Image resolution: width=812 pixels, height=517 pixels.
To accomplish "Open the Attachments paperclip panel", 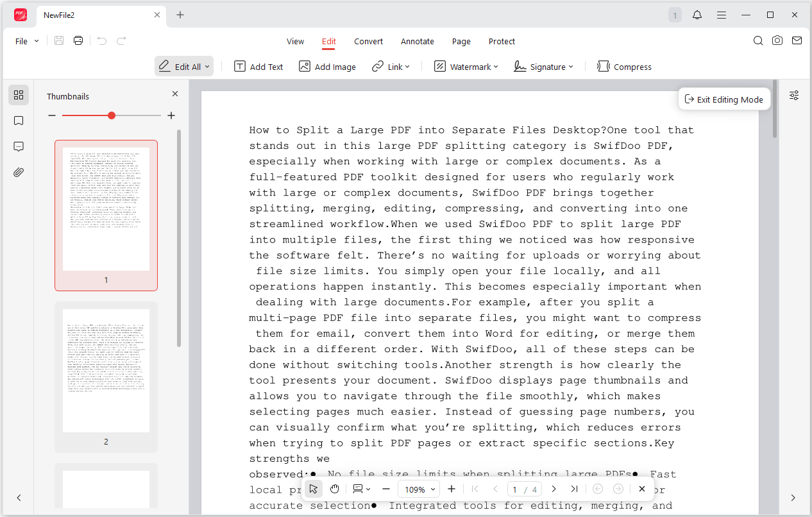I will (19, 172).
